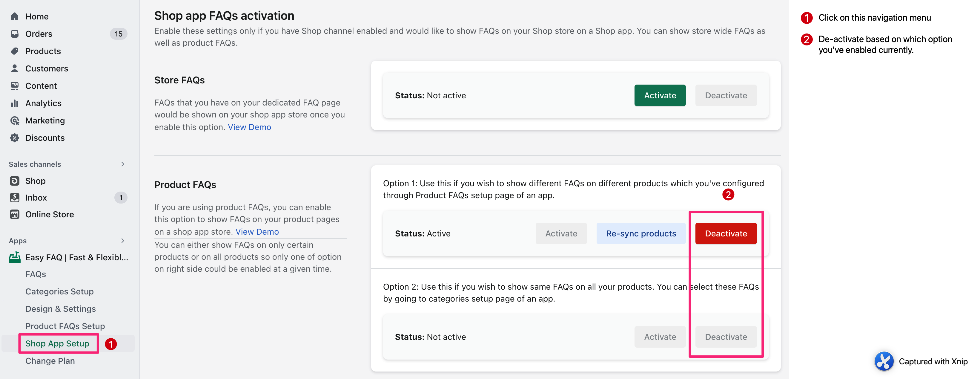The image size is (980, 379).
Task: Click the Easy FAQ app icon
Action: pyautogui.click(x=14, y=257)
